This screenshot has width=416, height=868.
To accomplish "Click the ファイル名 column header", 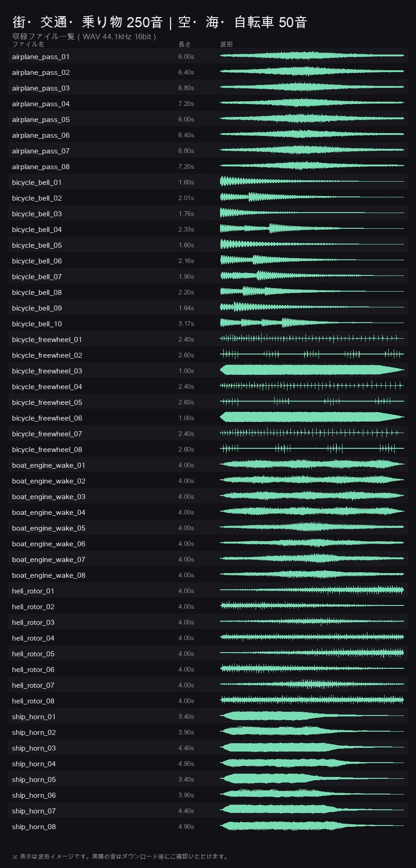I will 28,44.
